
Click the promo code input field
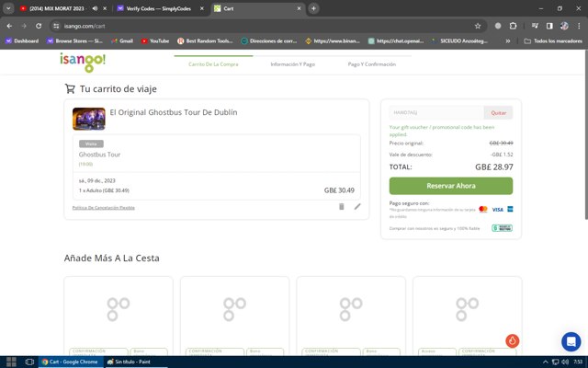(x=436, y=112)
